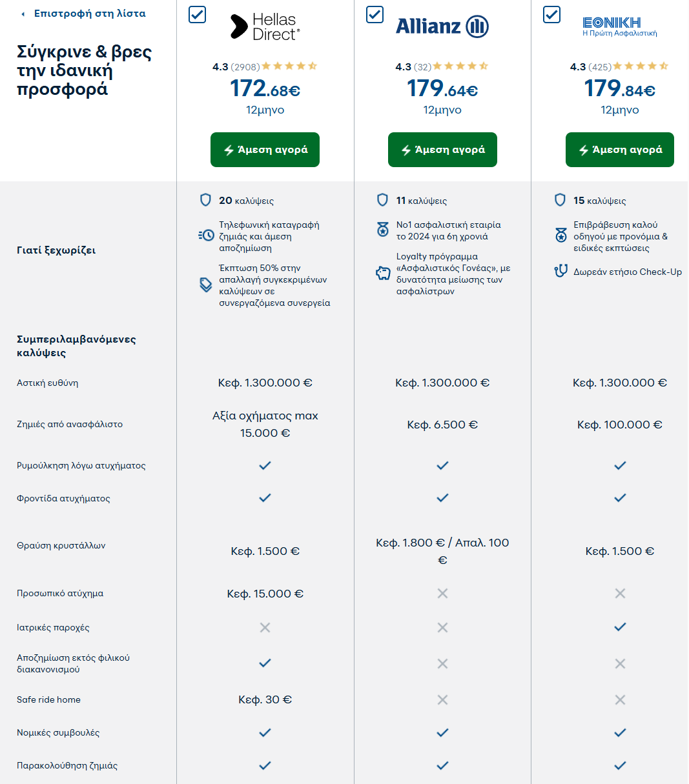The width and height of the screenshot is (689, 784).
Task: Go back via Επιστροφή στη λίστα
Action: 83,14
